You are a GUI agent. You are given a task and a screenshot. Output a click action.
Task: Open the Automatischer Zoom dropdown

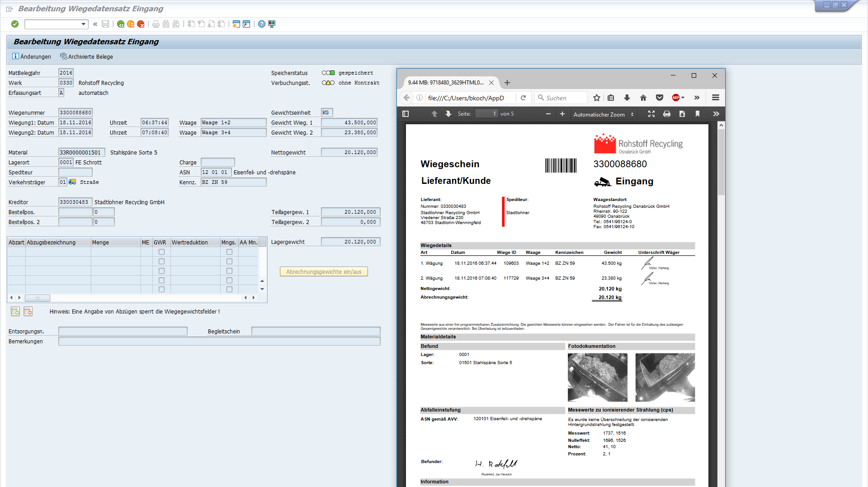tap(604, 114)
